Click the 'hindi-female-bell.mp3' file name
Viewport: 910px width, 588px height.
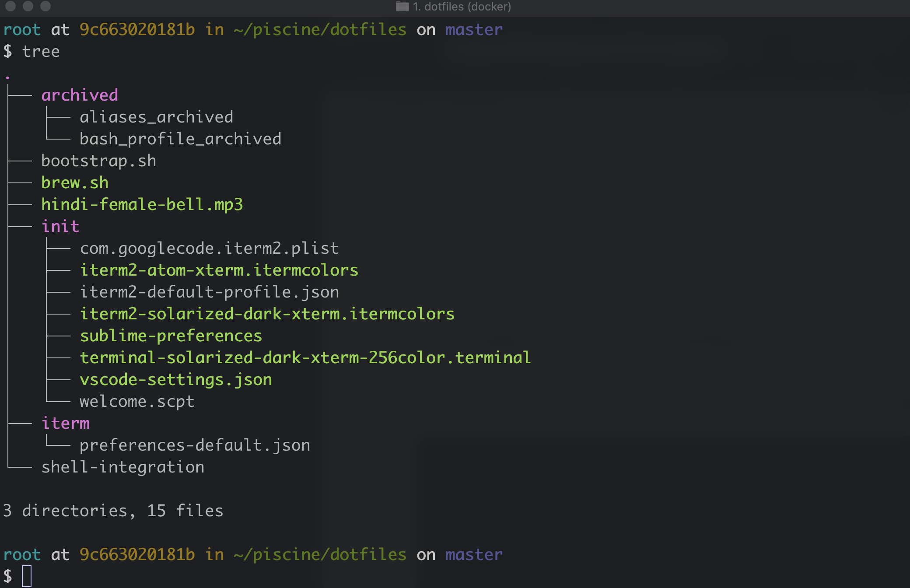click(x=142, y=205)
